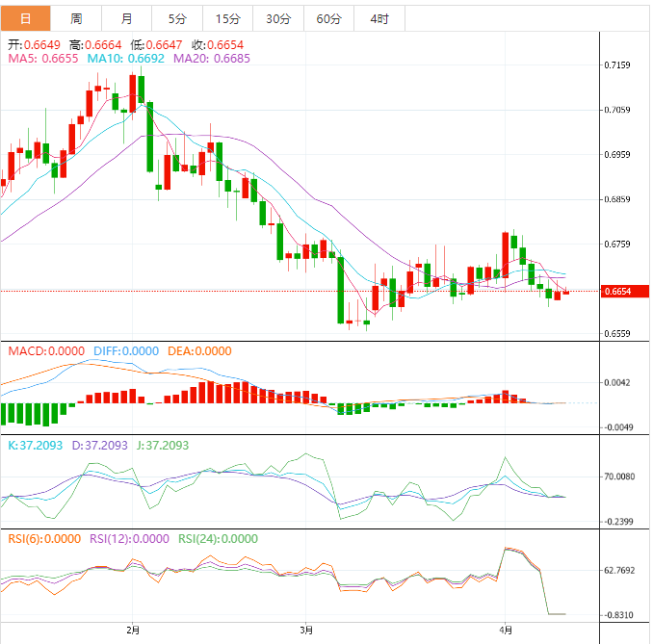Click the 4月 date axis marker
Screen dimensions: 653x644
point(507,631)
